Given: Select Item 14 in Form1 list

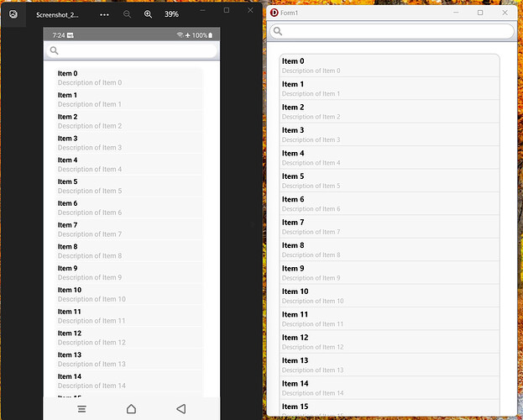Looking at the screenshot, I should click(x=390, y=388).
